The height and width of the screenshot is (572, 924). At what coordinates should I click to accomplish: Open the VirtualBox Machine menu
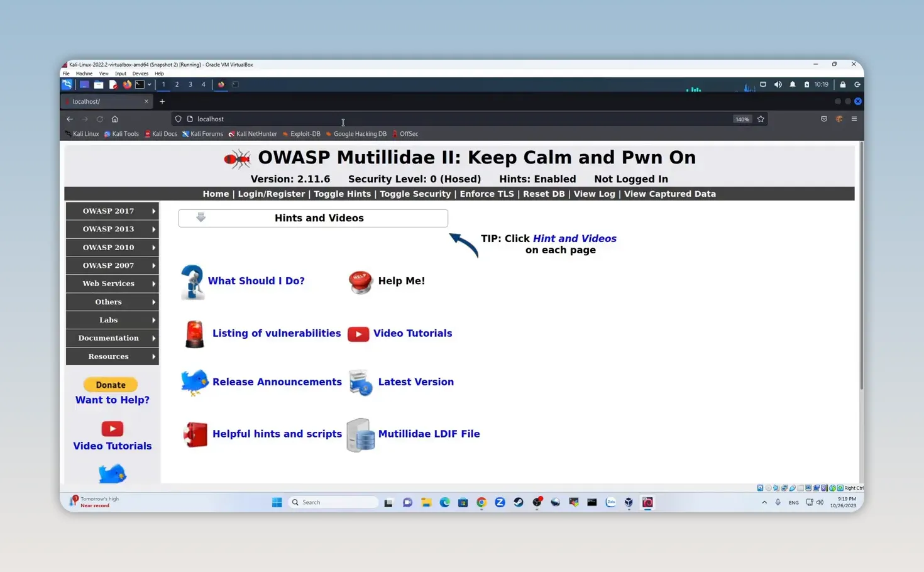tap(84, 74)
